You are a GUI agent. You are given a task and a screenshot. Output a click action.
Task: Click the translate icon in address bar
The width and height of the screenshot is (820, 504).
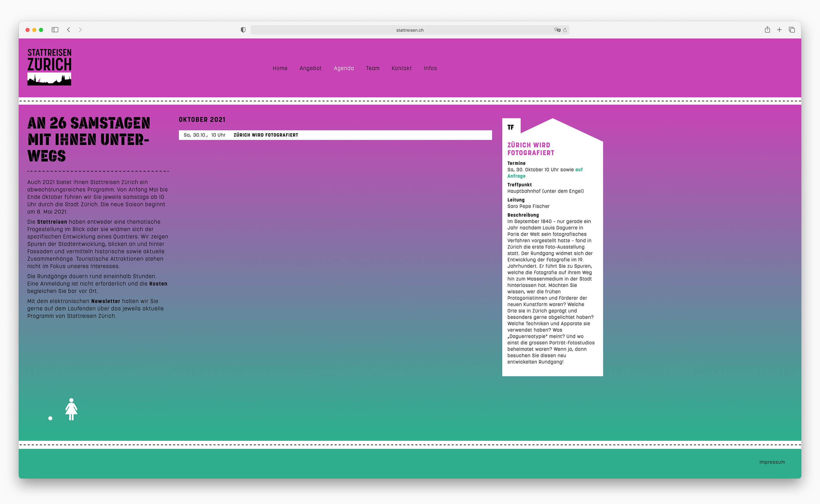557,30
